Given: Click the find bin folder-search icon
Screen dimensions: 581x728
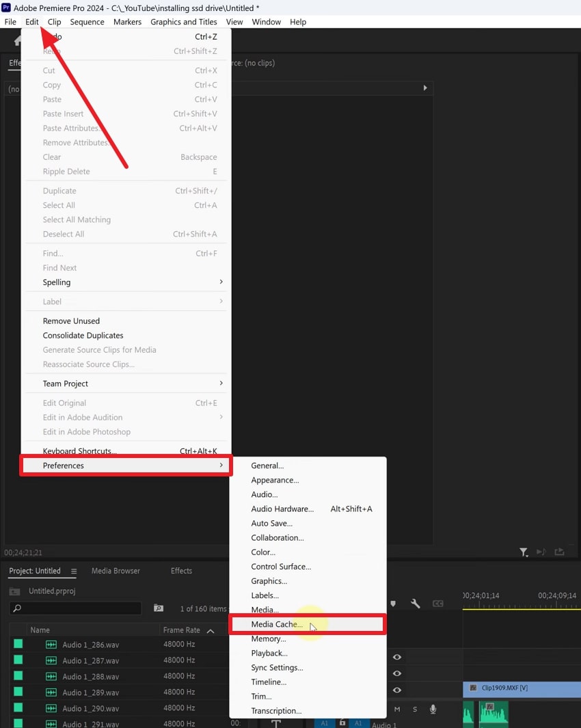Looking at the screenshot, I should click(x=159, y=608).
